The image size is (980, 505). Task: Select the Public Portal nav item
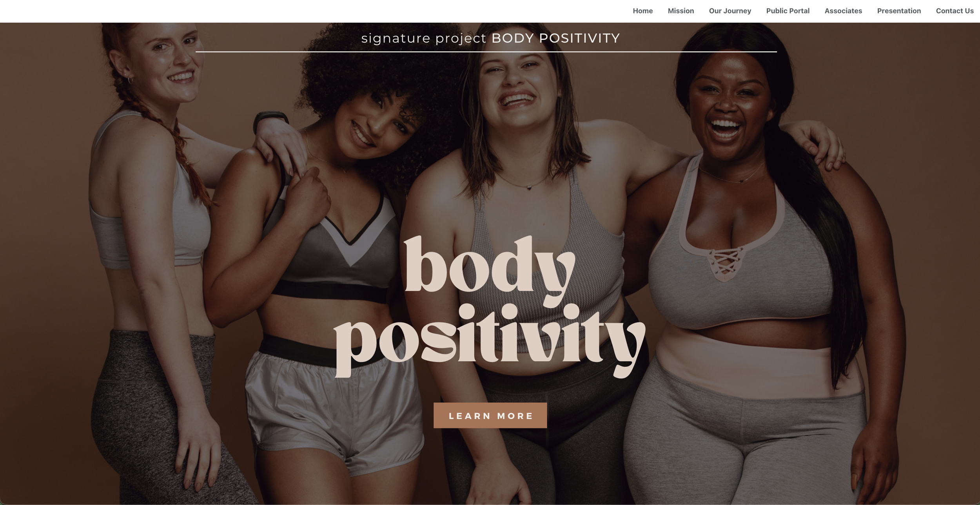(788, 11)
